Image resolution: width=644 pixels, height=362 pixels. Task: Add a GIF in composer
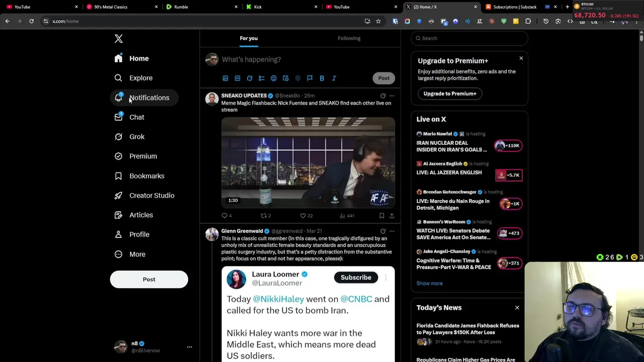click(237, 78)
